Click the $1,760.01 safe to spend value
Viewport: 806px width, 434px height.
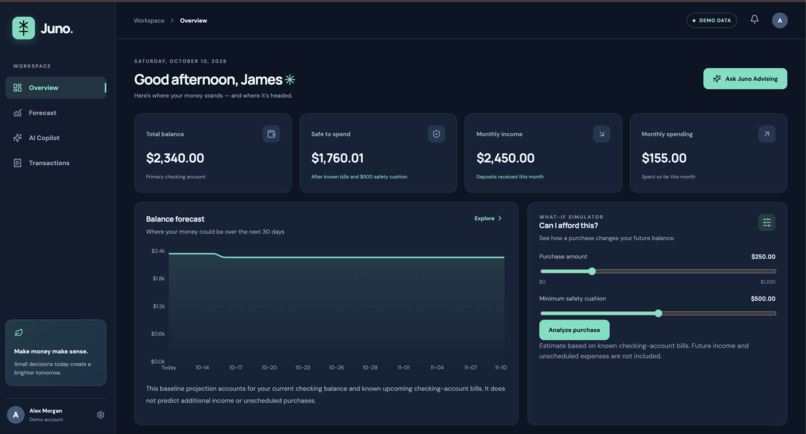[x=337, y=158]
